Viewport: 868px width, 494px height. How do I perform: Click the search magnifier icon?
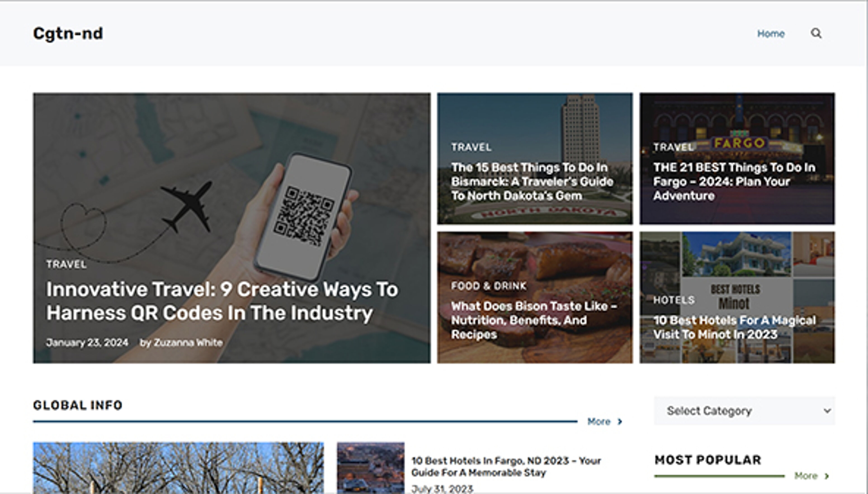pos(816,33)
